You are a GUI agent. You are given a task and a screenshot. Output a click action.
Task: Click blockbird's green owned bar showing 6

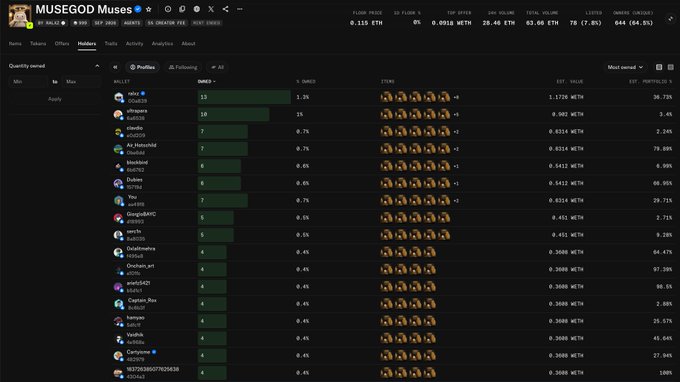point(219,166)
